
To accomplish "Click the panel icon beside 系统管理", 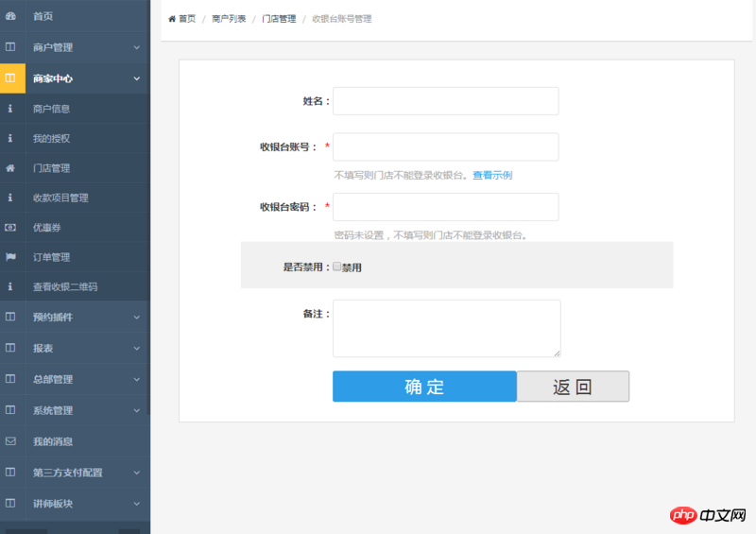I will coord(10,409).
